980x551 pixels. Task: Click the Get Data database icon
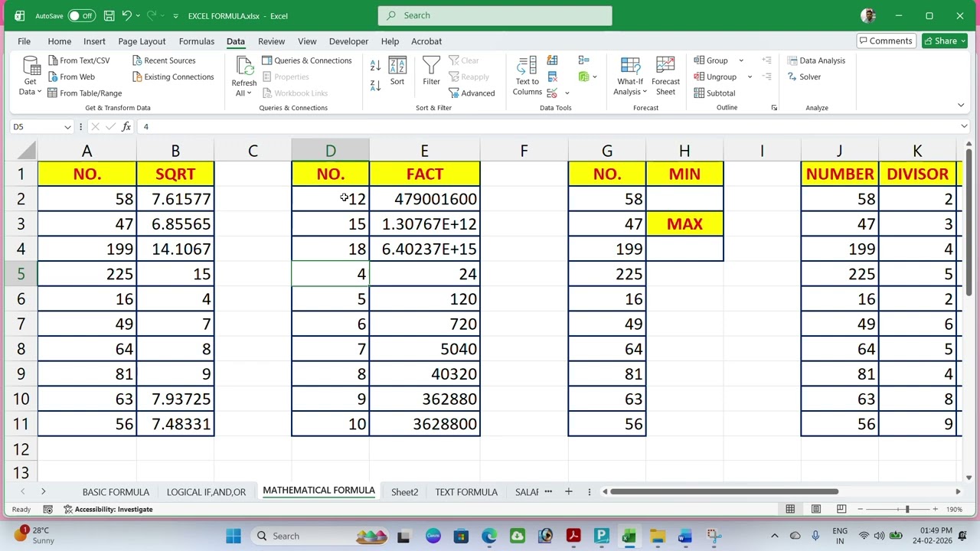(x=31, y=67)
